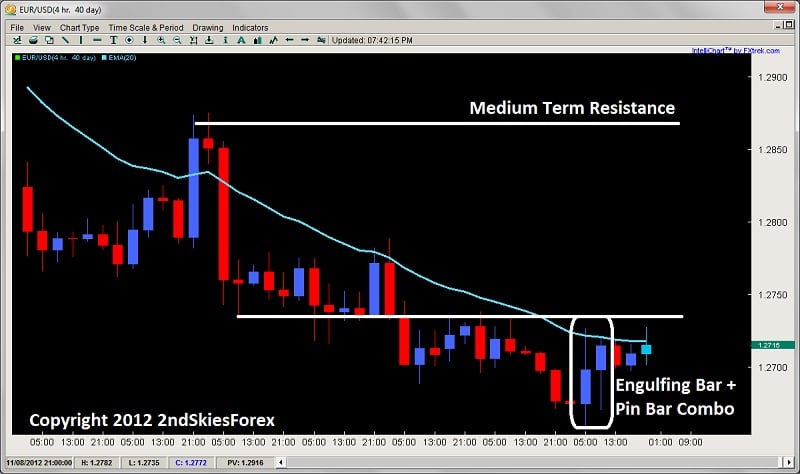Click the EUR/USD(4 hr. 40 day) legend label
The width and height of the screenshot is (800, 474).
[x=59, y=58]
